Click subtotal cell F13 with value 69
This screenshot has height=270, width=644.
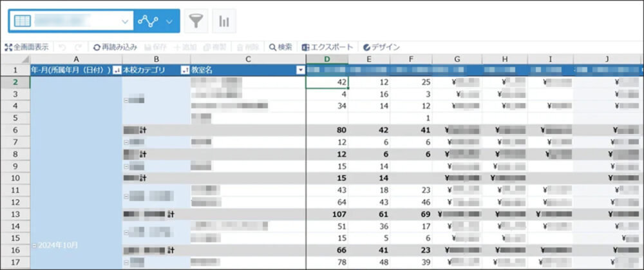point(411,214)
